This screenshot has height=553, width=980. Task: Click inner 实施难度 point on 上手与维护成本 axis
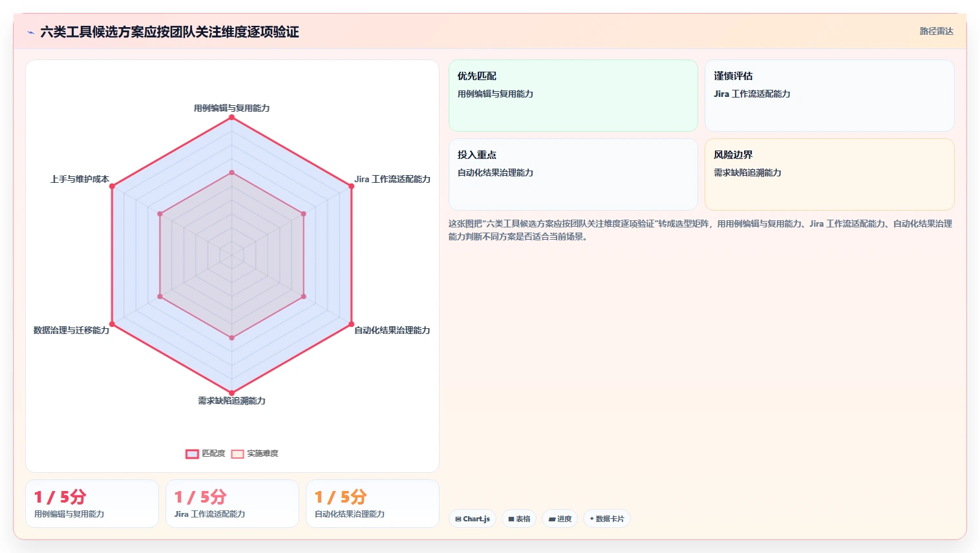[160, 214]
